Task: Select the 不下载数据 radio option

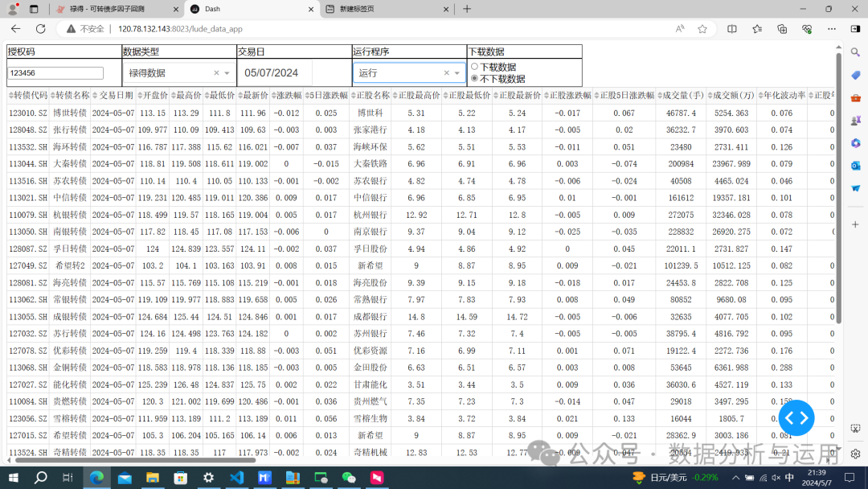Action: coord(474,79)
